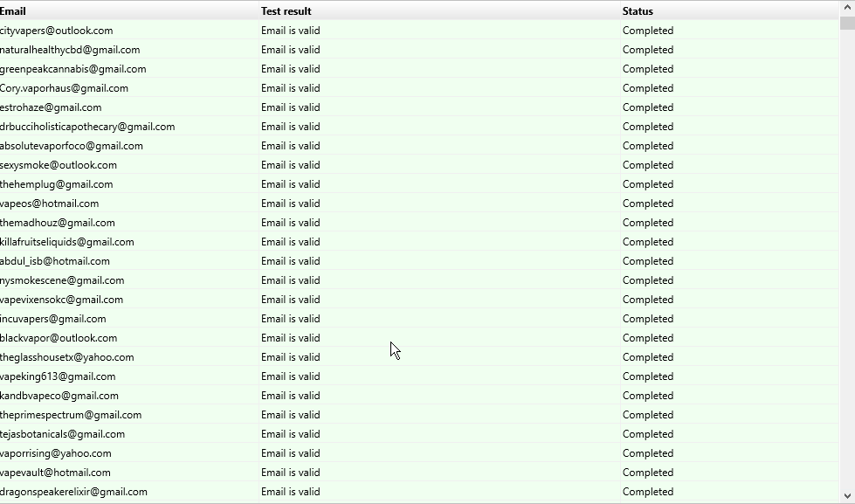
Task: Click the theglasshousetx@yahoo.com email
Action: click(x=67, y=357)
